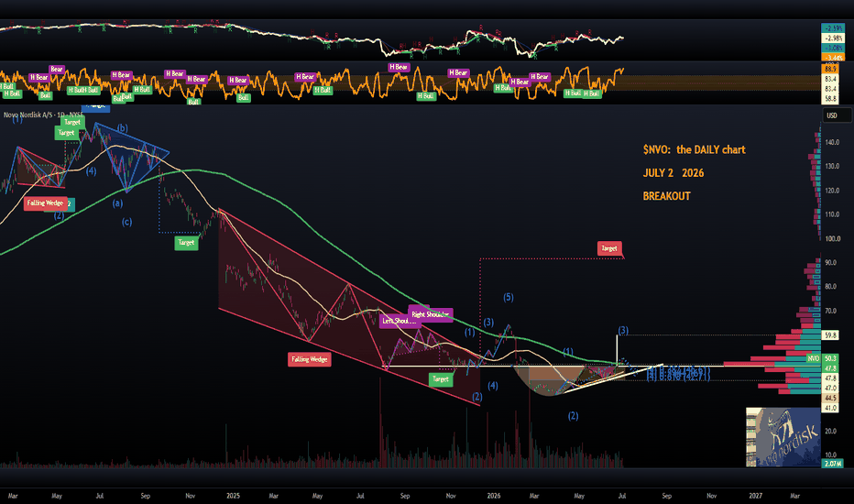
Task: Click the 58.8 oscillator value label
Action: click(830, 99)
